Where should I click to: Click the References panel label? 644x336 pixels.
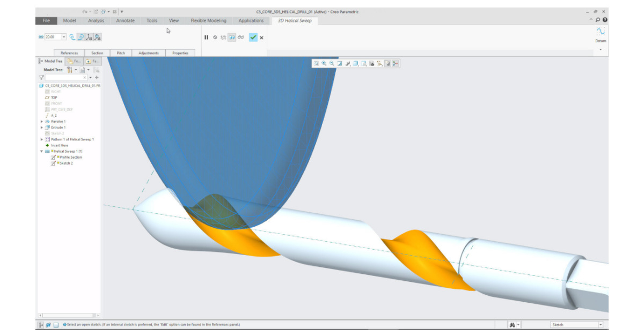(70, 53)
